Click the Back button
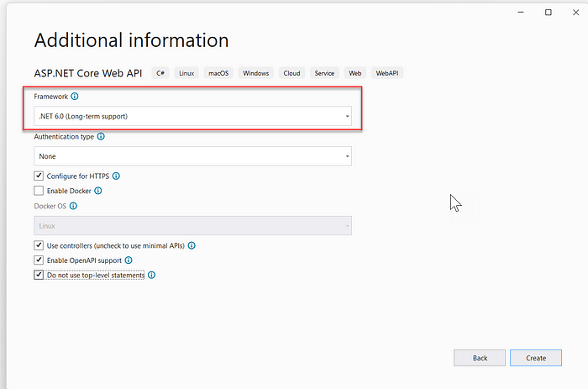 click(x=480, y=358)
